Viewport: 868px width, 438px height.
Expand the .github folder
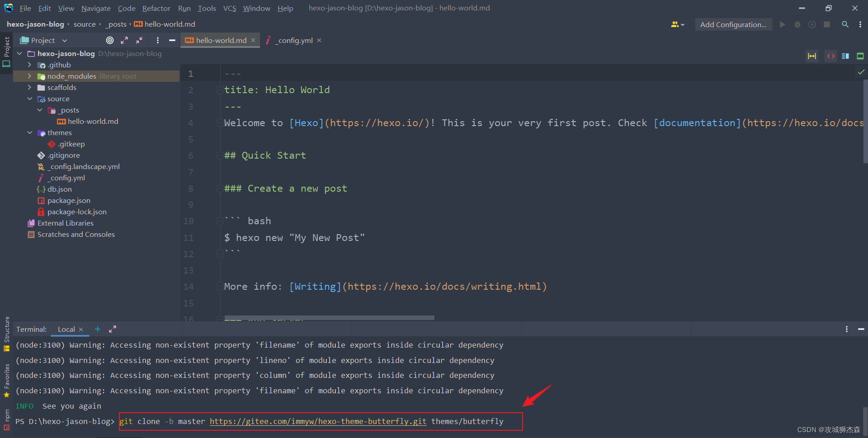click(x=30, y=65)
